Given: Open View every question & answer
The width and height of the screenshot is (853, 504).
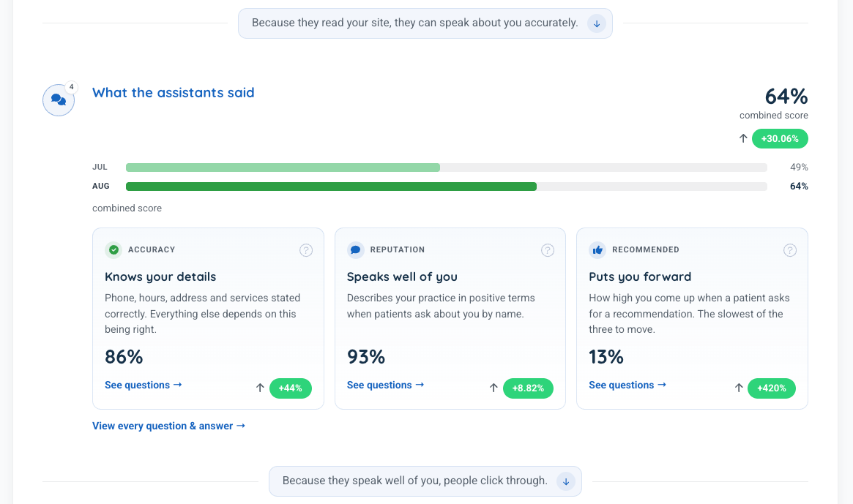Looking at the screenshot, I should click(x=168, y=426).
